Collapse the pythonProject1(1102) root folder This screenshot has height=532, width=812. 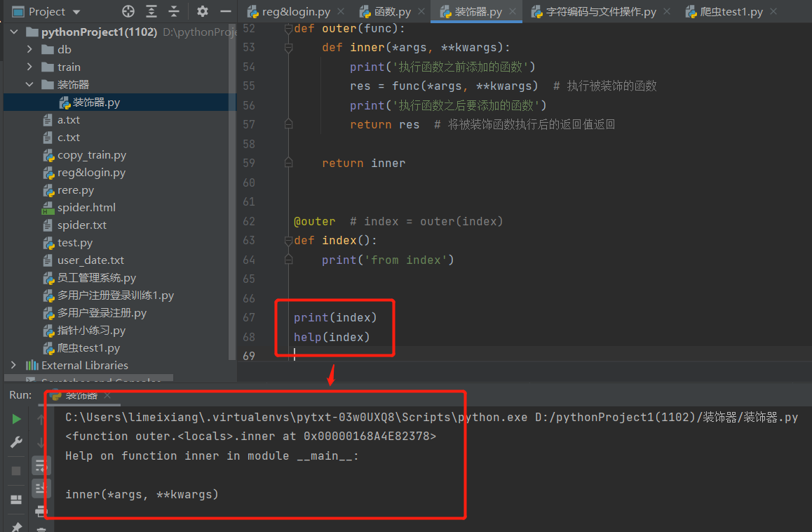click(x=15, y=32)
